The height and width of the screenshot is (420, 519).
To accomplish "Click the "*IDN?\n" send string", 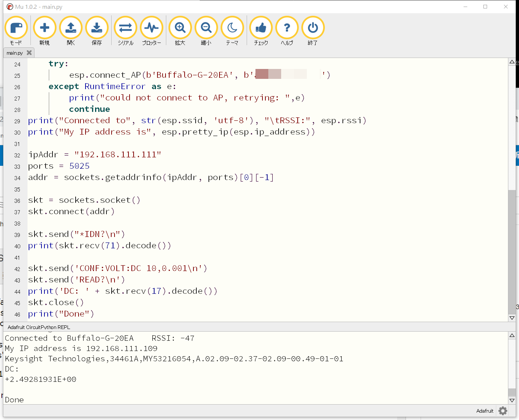I will (97, 234).
